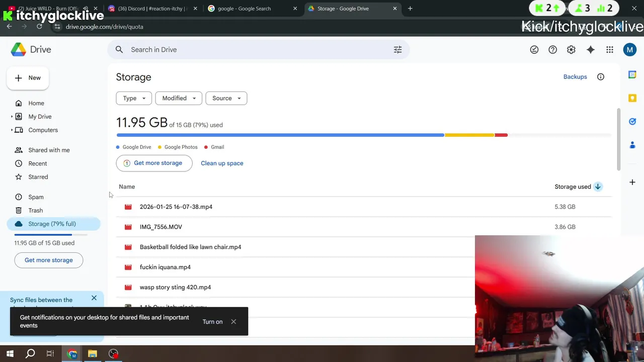Click Get more storage button in sidebar
This screenshot has height=362, width=644.
tap(49, 260)
